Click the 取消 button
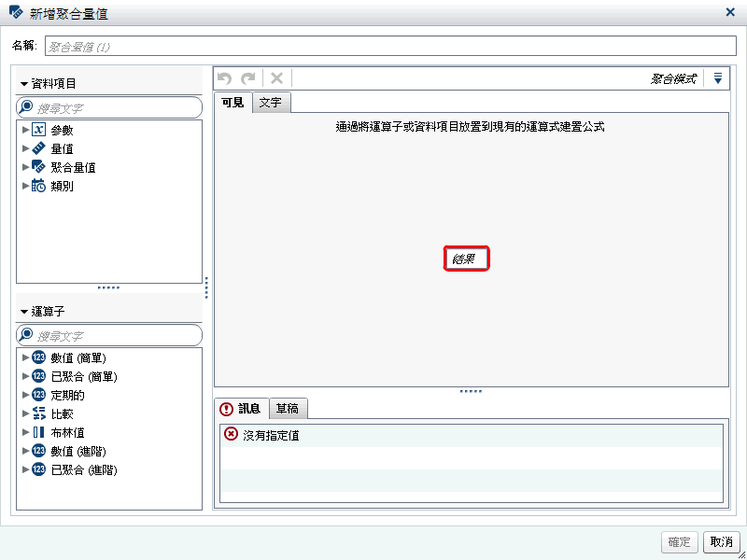 click(x=721, y=542)
